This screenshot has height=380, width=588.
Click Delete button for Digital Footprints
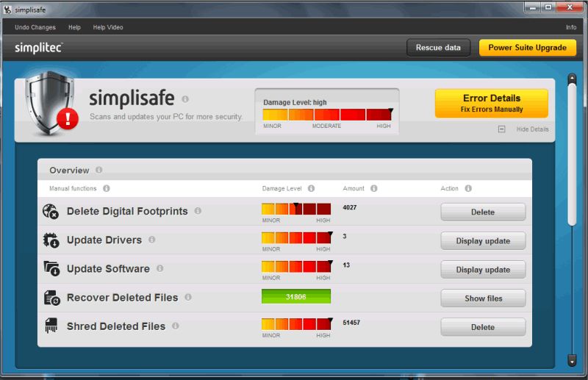tap(483, 212)
